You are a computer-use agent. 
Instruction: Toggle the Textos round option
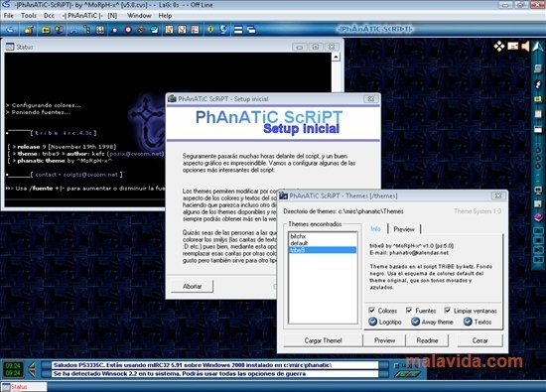[468, 322]
